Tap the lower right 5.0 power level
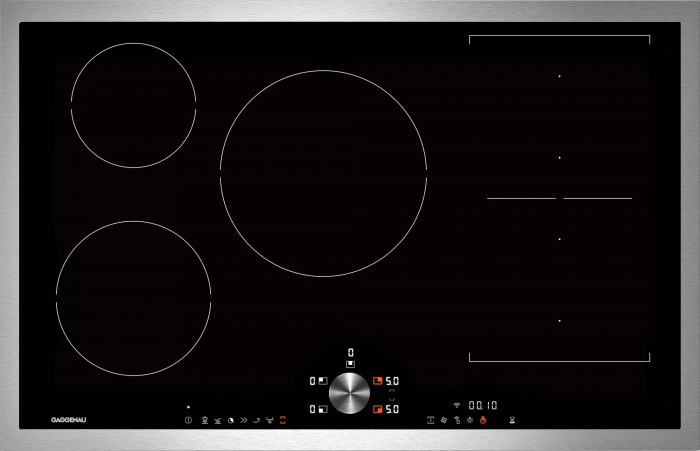The image size is (700, 451). click(392, 409)
